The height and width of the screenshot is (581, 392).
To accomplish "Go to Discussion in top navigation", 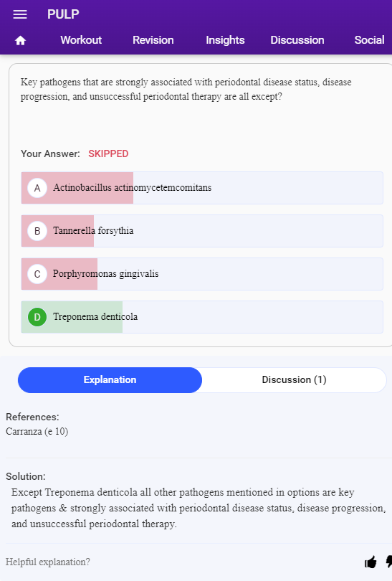I will click(x=297, y=40).
